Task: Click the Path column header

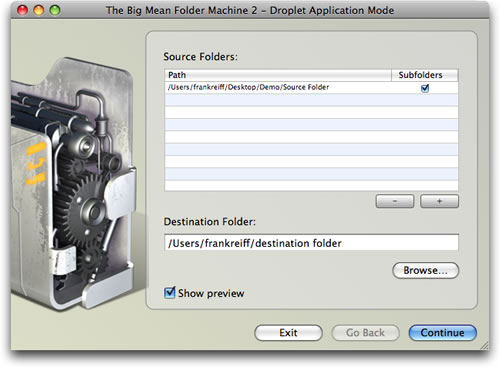Action: (x=278, y=75)
